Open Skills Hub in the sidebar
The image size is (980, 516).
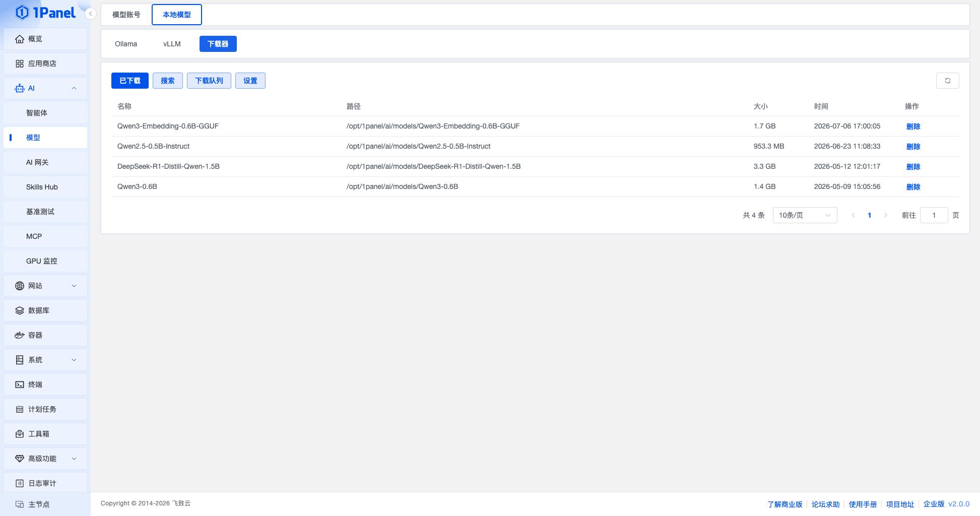pos(45,187)
